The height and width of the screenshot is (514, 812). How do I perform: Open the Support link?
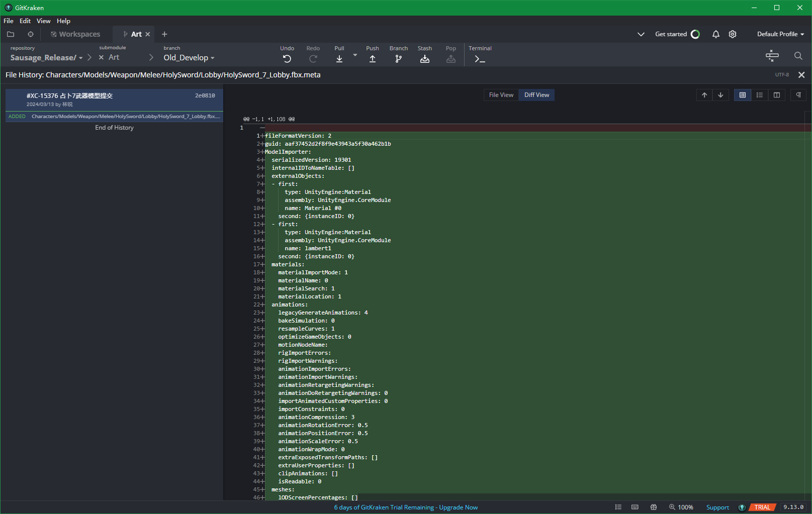717,507
